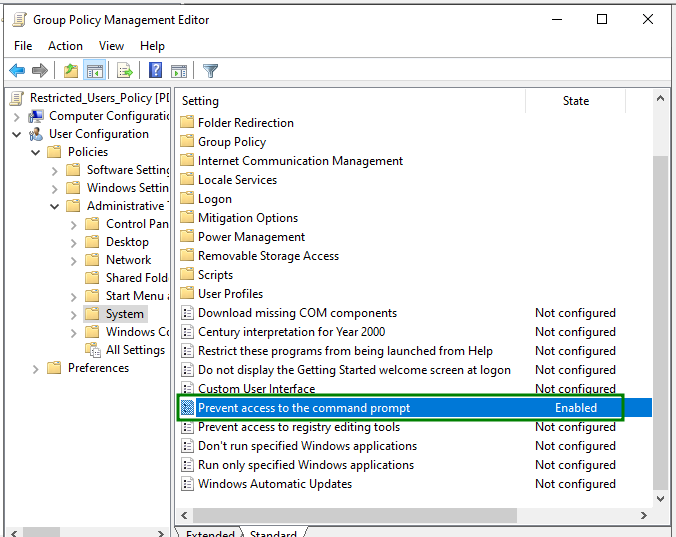This screenshot has width=676, height=537.
Task: Click the Filter funnel toolbar icon
Action: (x=210, y=70)
